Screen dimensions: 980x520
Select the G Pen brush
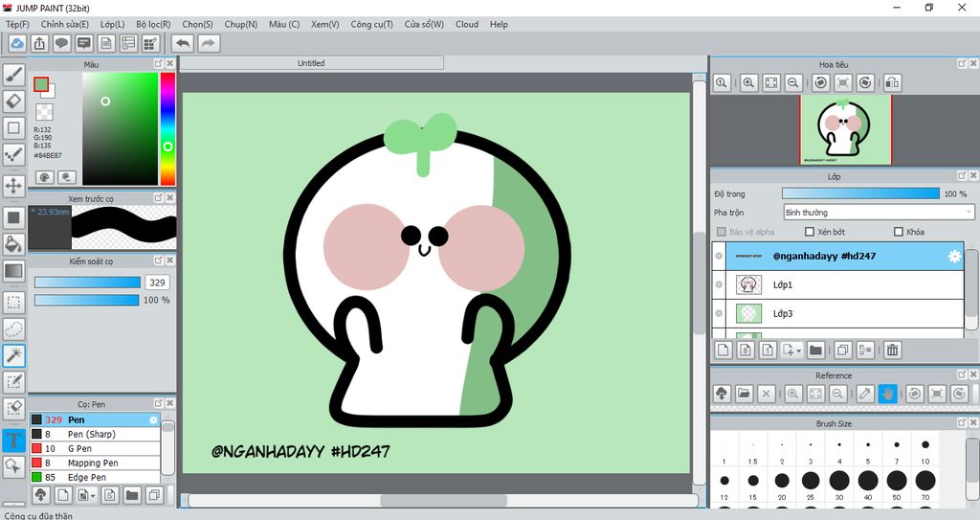pos(79,448)
